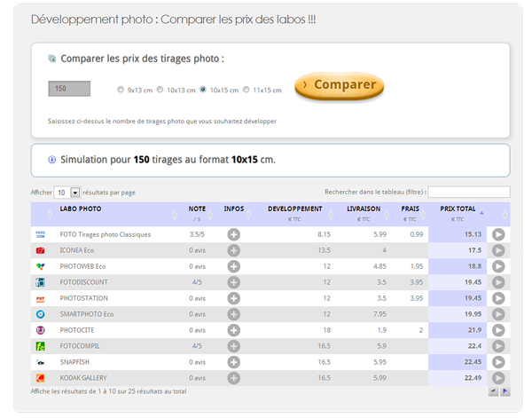Go to PHOTOWEB Eco via arrow icon
The width and height of the screenshot is (532, 418).
click(498, 266)
